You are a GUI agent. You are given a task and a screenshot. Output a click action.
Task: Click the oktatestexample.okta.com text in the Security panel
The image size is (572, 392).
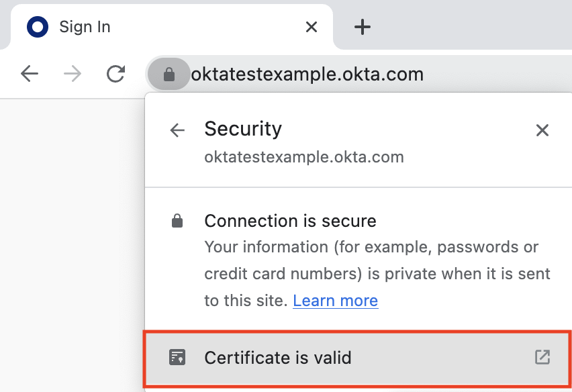point(303,156)
